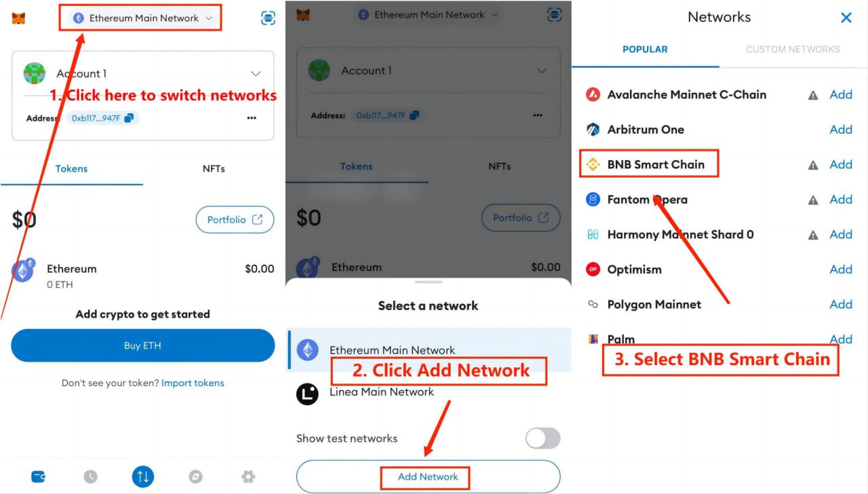Open the activity clock icon in the bottom bar

[x=91, y=477]
